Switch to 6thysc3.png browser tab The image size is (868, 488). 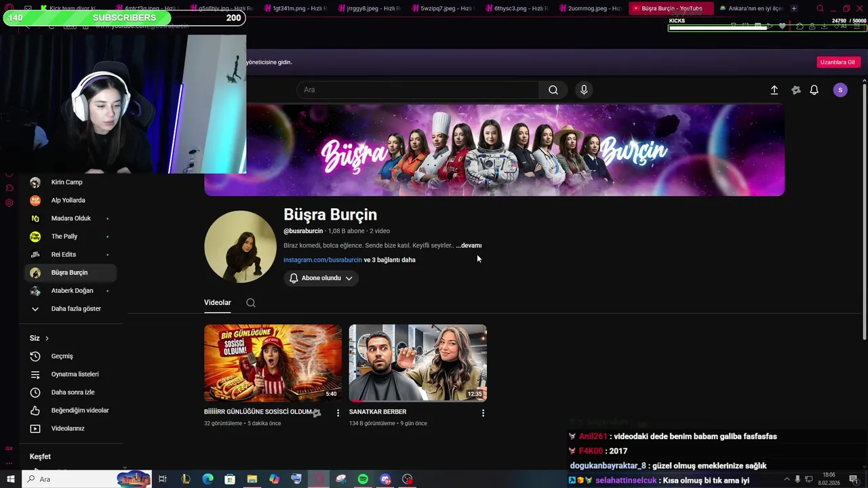pyautogui.click(x=517, y=8)
